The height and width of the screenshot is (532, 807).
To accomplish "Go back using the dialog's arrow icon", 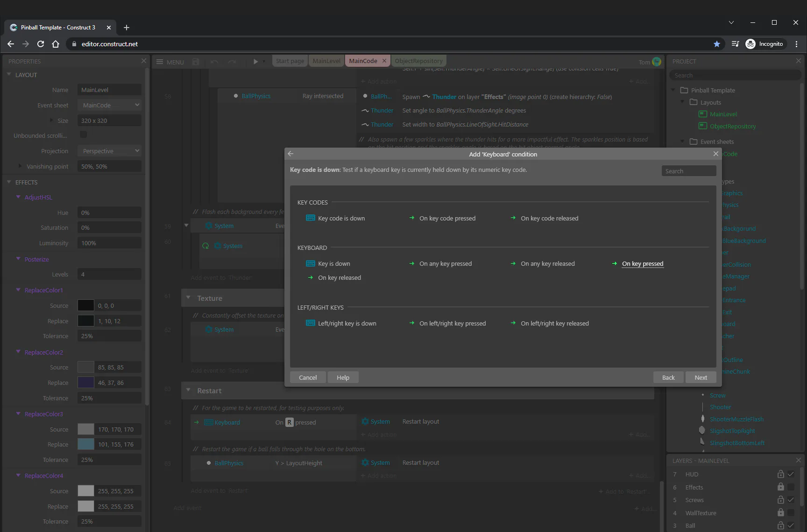I will click(x=290, y=154).
